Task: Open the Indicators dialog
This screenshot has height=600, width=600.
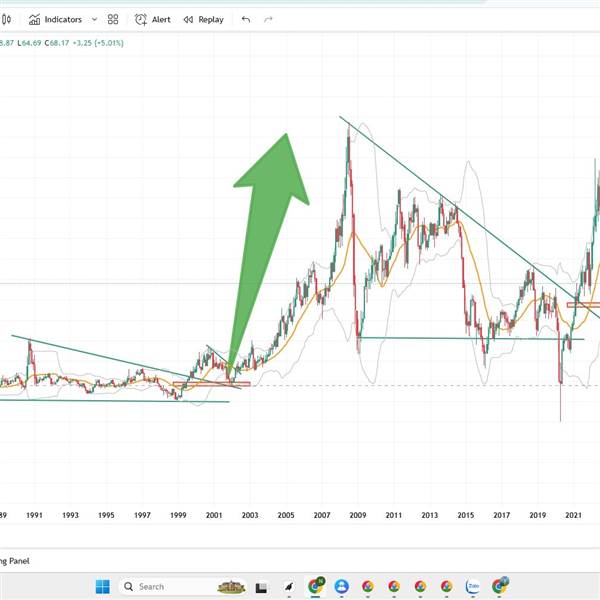Action: tap(55, 20)
